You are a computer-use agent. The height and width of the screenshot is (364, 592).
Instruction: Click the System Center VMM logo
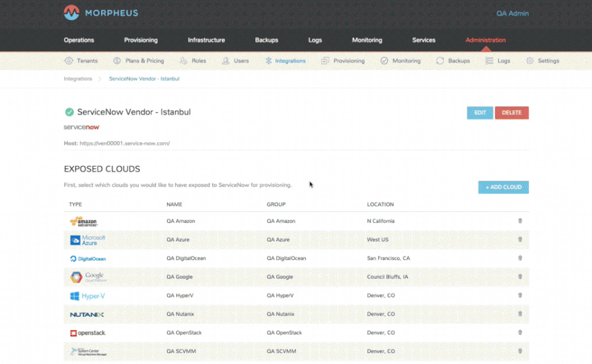88,352
